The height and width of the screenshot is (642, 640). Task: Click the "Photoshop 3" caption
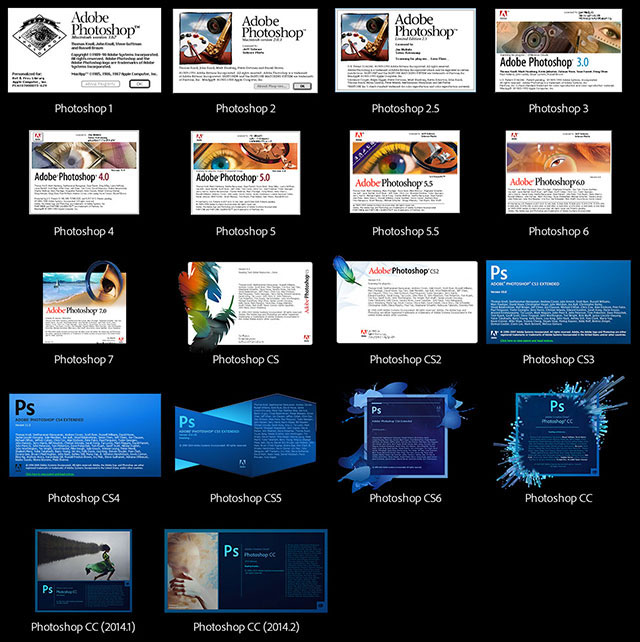pos(559,109)
